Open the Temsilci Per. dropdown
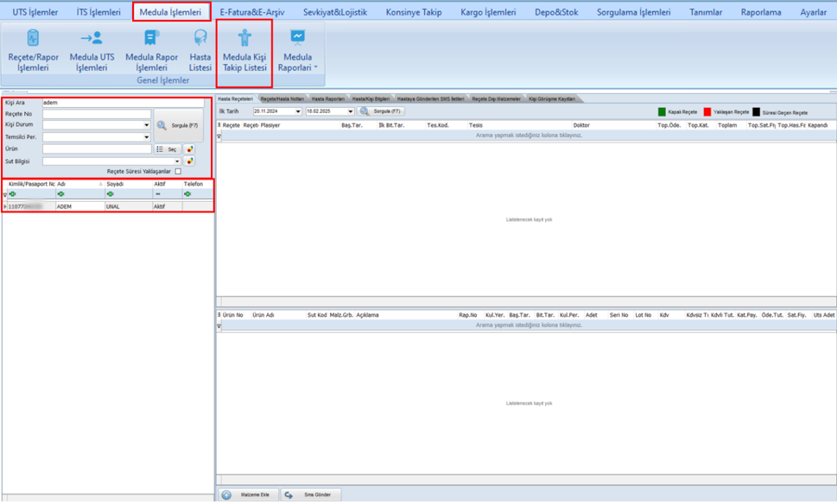 click(147, 137)
